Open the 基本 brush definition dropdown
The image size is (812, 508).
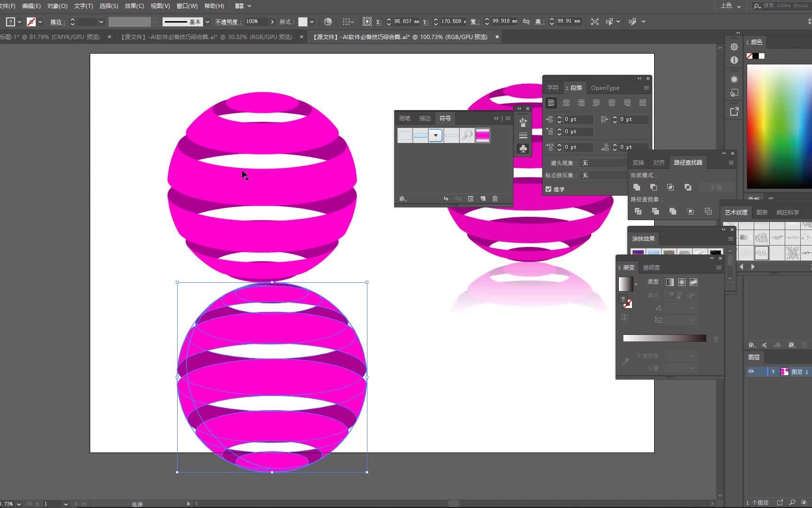coord(207,22)
